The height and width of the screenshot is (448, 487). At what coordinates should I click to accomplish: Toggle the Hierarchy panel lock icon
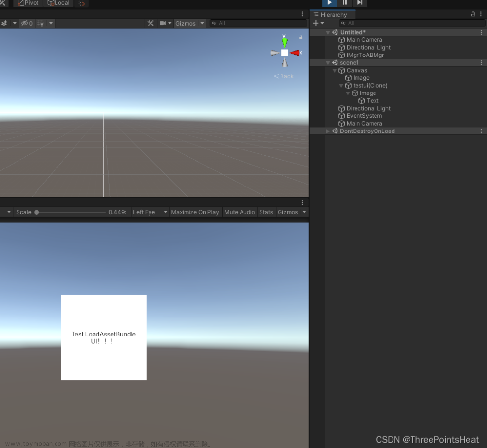click(x=473, y=14)
